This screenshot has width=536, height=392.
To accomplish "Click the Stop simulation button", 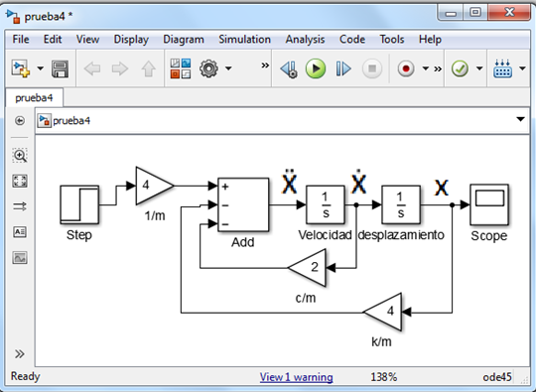I will (x=372, y=68).
